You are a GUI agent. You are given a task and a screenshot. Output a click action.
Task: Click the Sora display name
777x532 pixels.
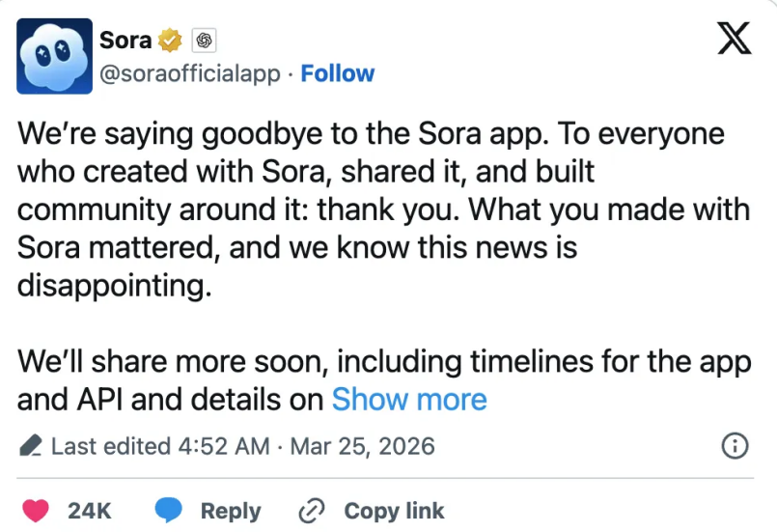coord(125,41)
